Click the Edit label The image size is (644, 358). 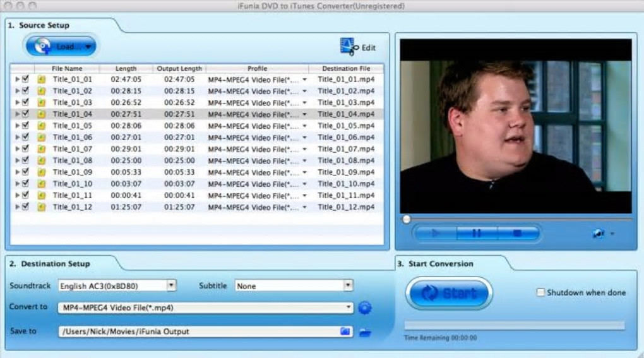pos(369,47)
